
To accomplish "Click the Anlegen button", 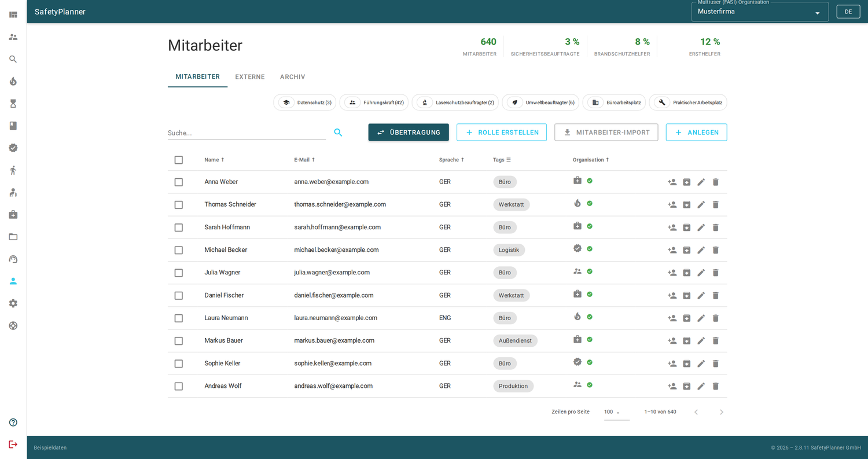I will (x=697, y=133).
